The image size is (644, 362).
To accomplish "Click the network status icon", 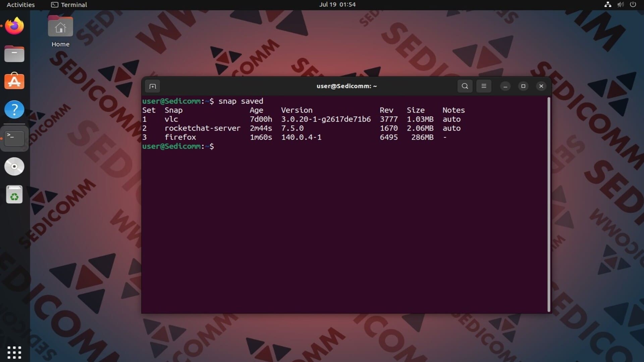I will click(608, 5).
